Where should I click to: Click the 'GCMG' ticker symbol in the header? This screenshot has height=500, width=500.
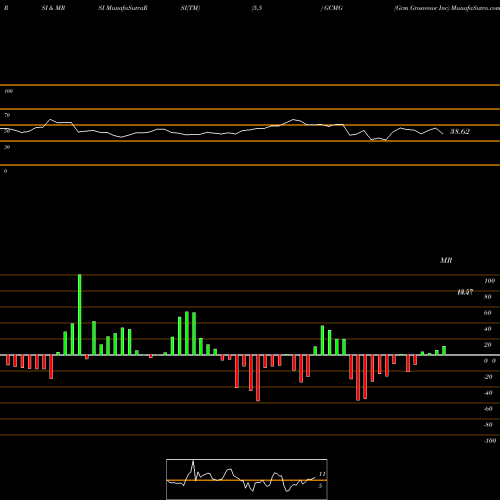click(333, 8)
